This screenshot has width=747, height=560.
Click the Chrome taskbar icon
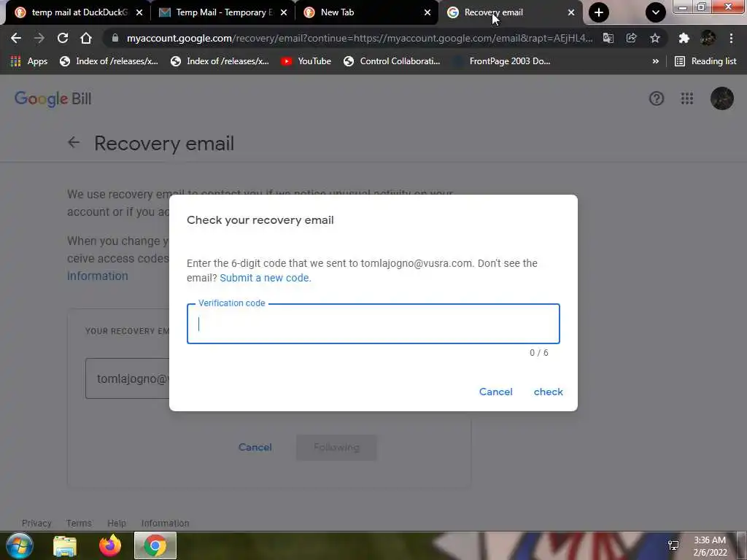155,545
